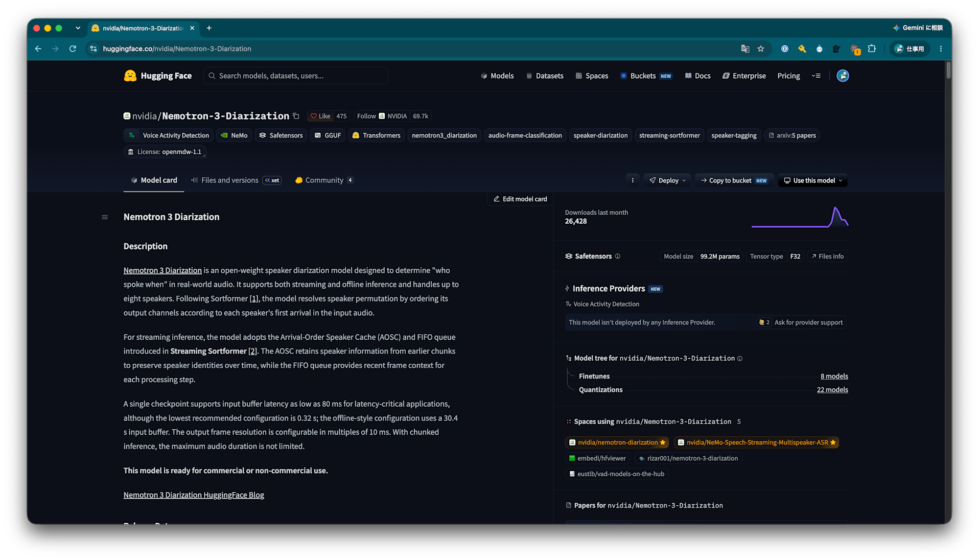Open the Gemini side panel button

click(x=918, y=28)
